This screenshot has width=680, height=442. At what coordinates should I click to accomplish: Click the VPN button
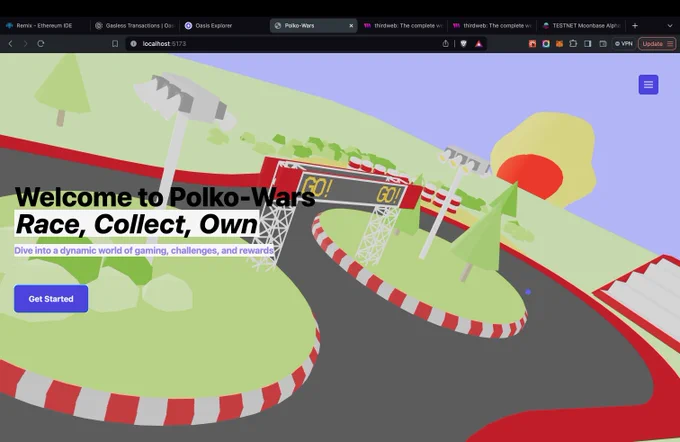tap(624, 44)
